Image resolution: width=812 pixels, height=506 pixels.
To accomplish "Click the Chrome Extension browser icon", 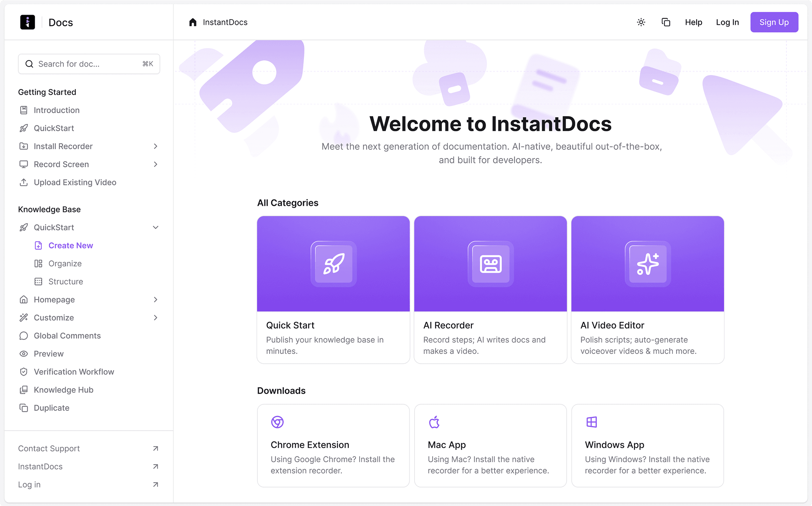I will click(x=277, y=422).
